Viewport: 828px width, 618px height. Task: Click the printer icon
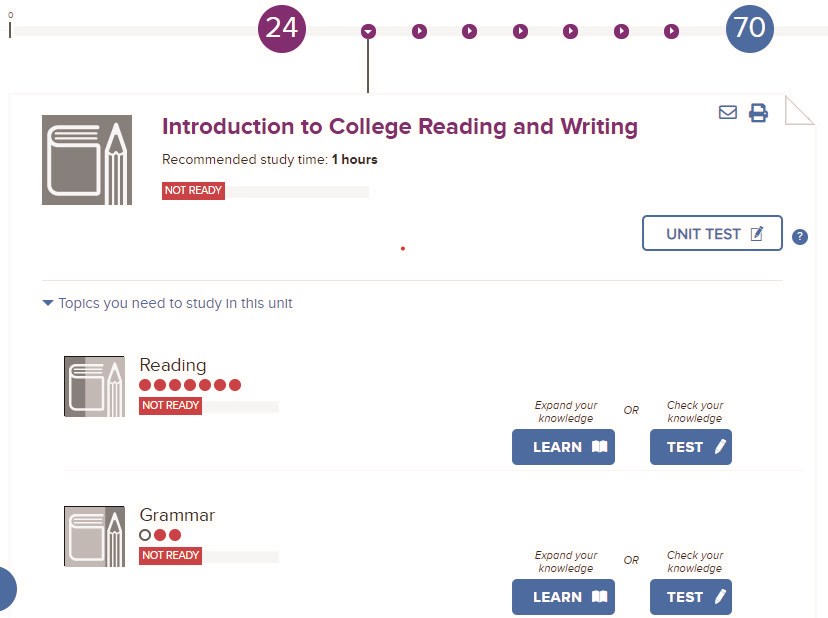(758, 113)
